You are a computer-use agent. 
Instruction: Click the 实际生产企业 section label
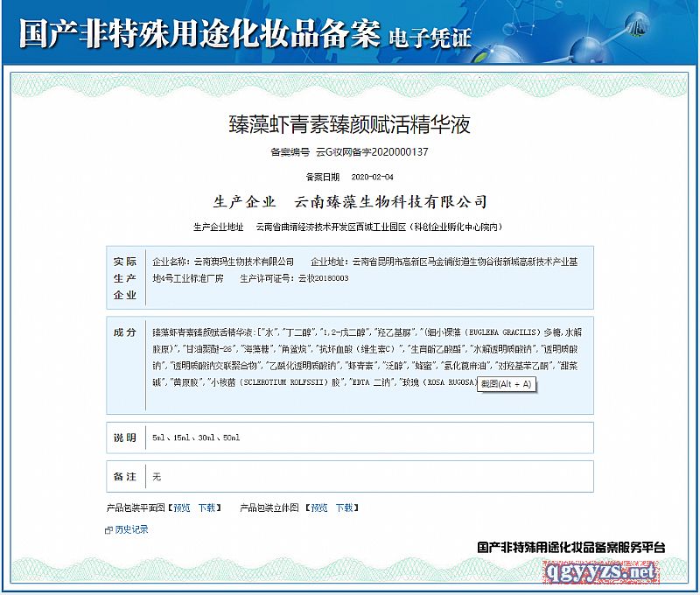pyautogui.click(x=125, y=278)
